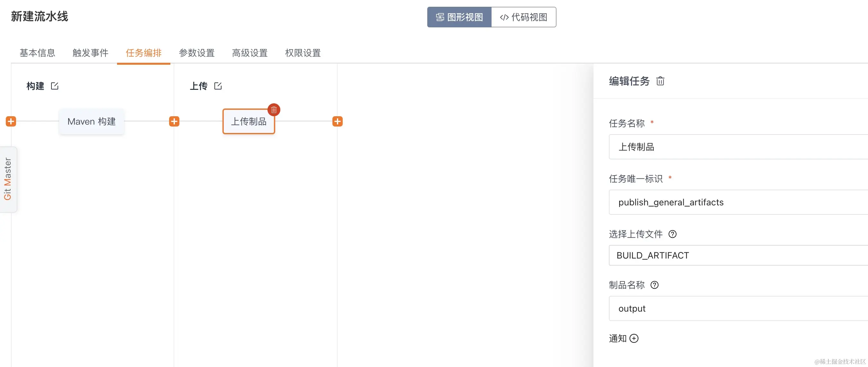Screen dimensions: 868x367
Task: Open 高级设置 tab
Action: pos(250,53)
